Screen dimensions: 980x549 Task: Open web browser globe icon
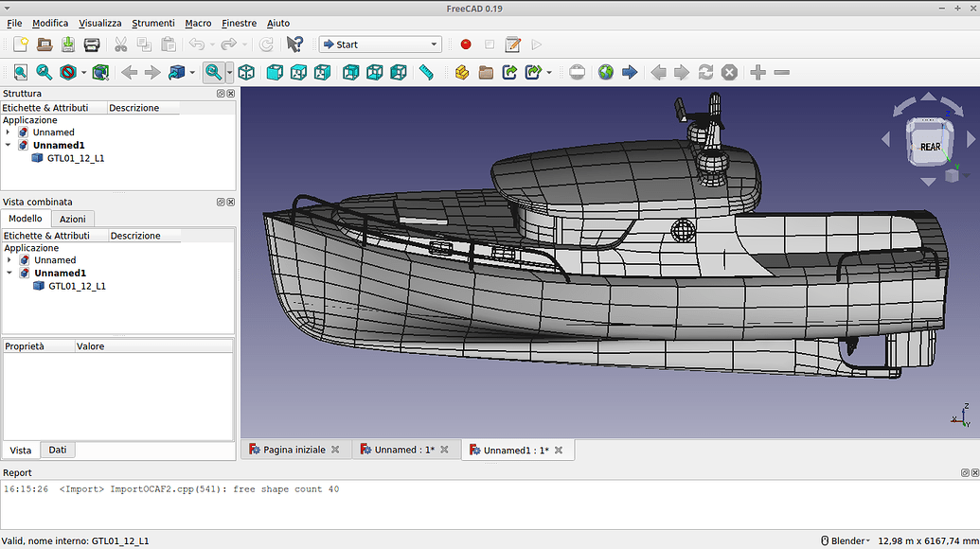[606, 73]
